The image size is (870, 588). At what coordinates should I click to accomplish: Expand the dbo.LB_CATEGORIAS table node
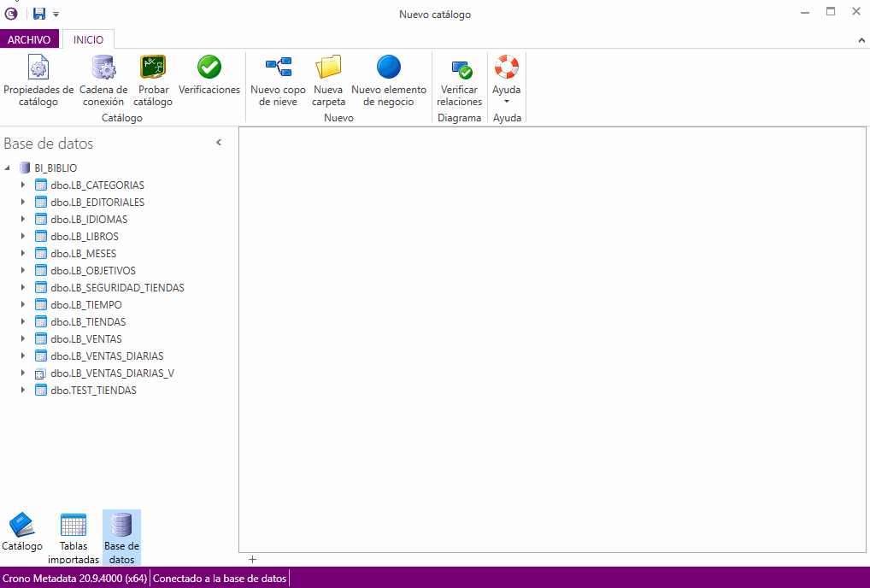pos(23,185)
